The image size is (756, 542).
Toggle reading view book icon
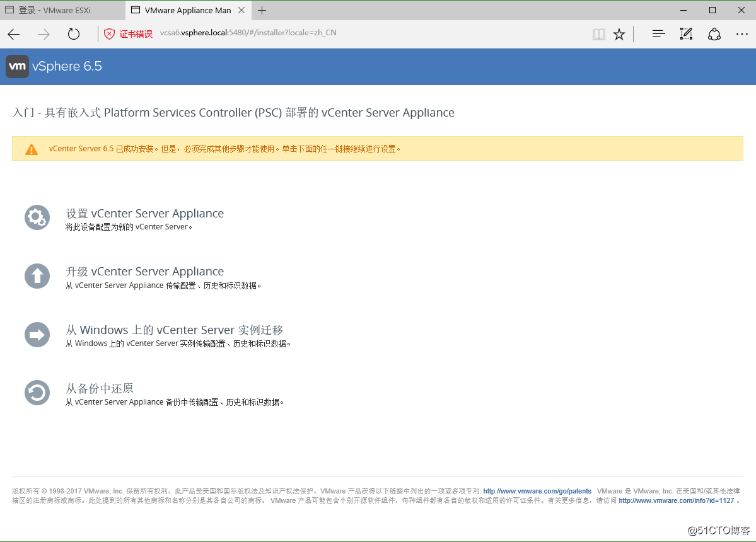pyautogui.click(x=599, y=34)
